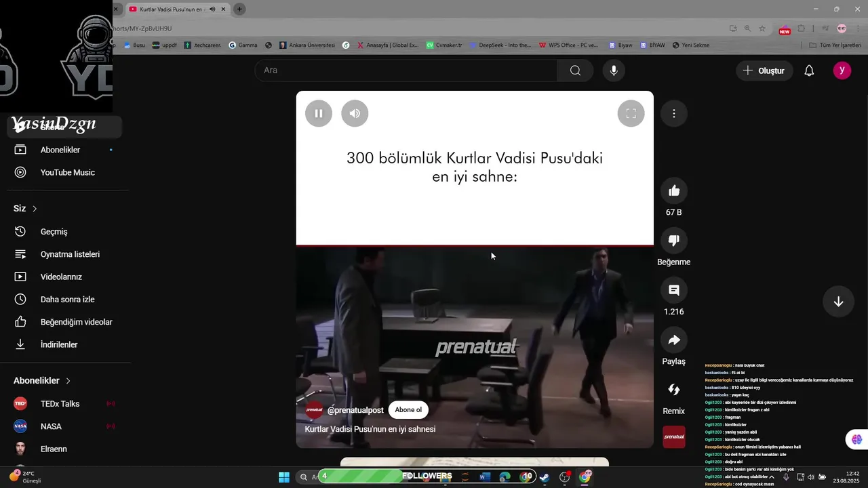Open YouTube Music in sidebar
Viewport: 868px width, 488px height.
point(65,172)
